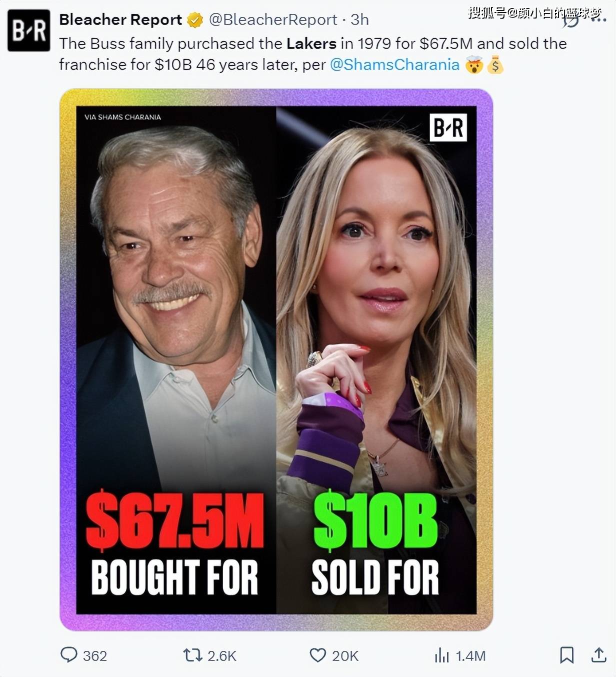This screenshot has width=616, height=677.
Task: Open the $67.5M bought-for photo
Action: (176, 360)
